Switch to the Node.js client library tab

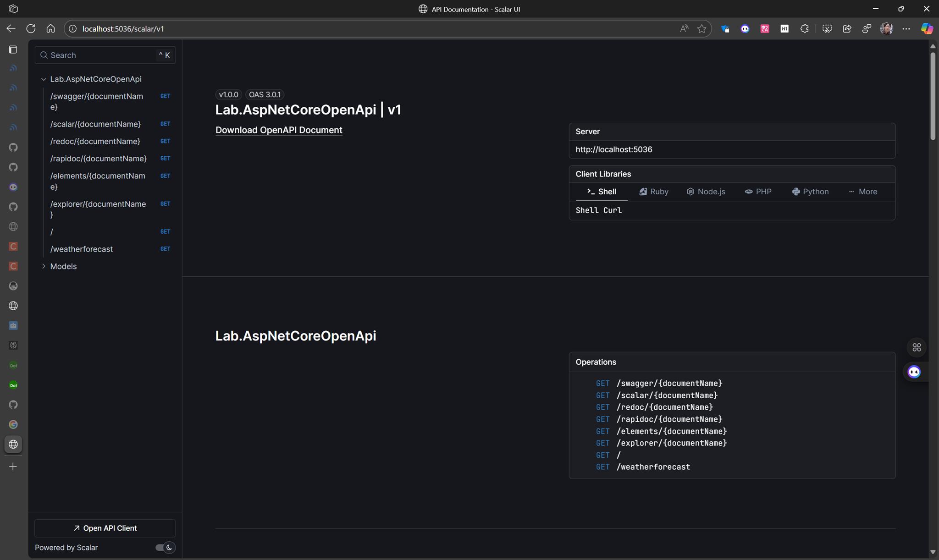point(706,192)
